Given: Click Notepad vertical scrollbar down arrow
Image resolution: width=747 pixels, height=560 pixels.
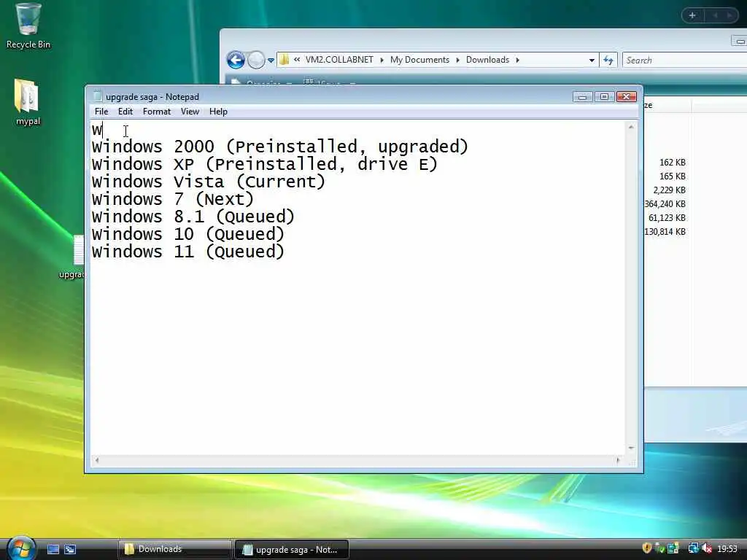Looking at the screenshot, I should click(x=631, y=448).
